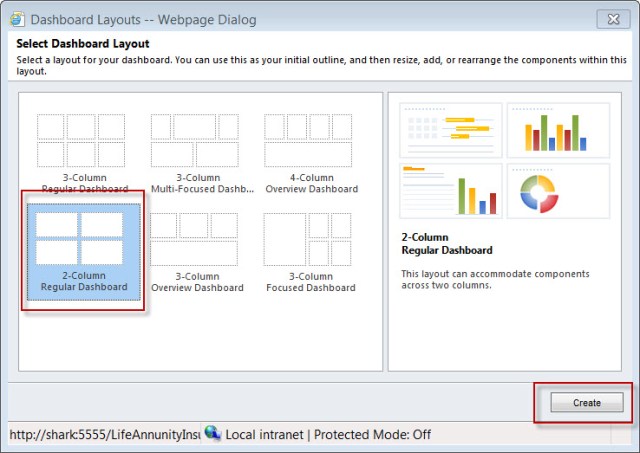The width and height of the screenshot is (640, 453).
Task: Click the Gantt-style chart preview thumbnail
Action: (x=449, y=130)
